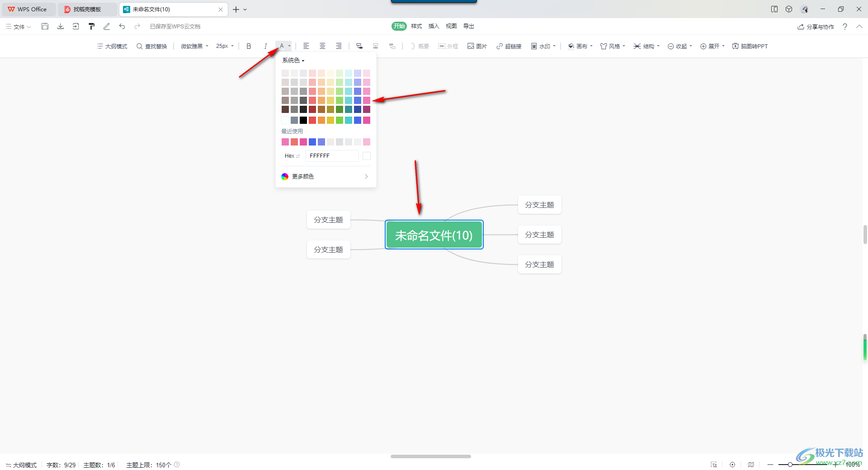Image resolution: width=868 pixels, height=470 pixels.
Task: Click the insert sibling topic icon
Action: pyautogui.click(x=376, y=46)
